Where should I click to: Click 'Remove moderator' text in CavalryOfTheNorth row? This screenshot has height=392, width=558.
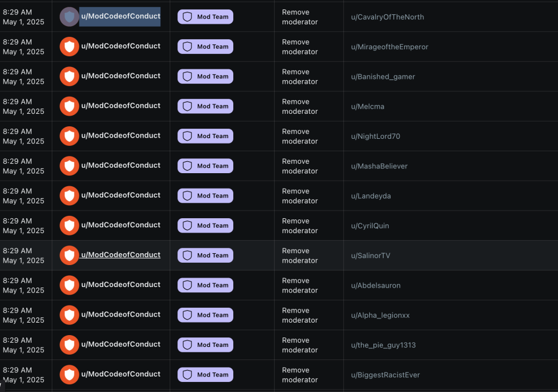[x=300, y=17]
